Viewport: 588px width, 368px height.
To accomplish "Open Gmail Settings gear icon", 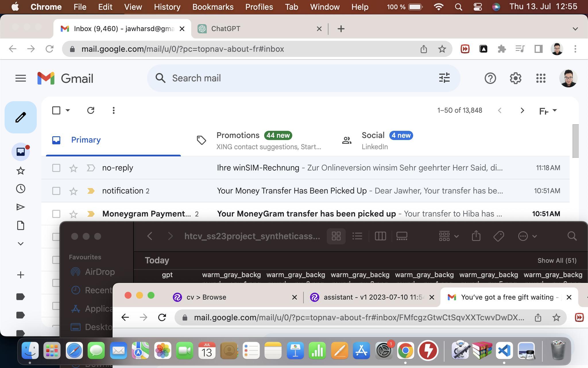I will coord(515,78).
